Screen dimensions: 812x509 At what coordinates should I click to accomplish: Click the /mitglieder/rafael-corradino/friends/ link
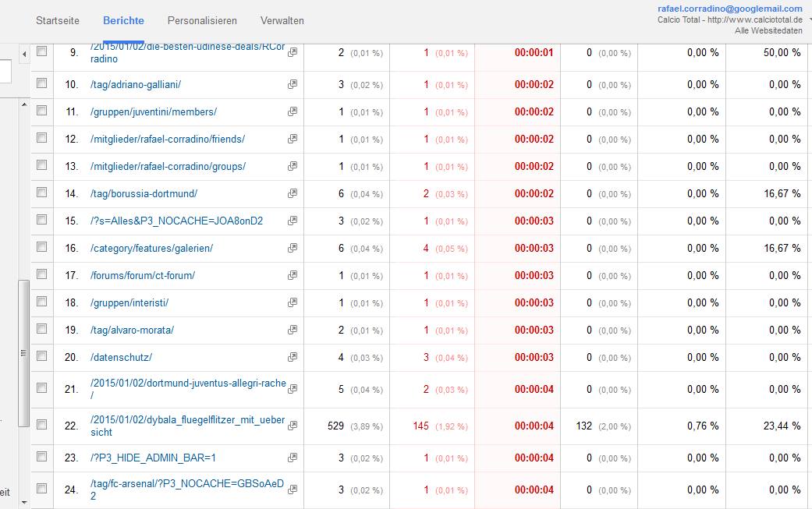click(x=167, y=140)
